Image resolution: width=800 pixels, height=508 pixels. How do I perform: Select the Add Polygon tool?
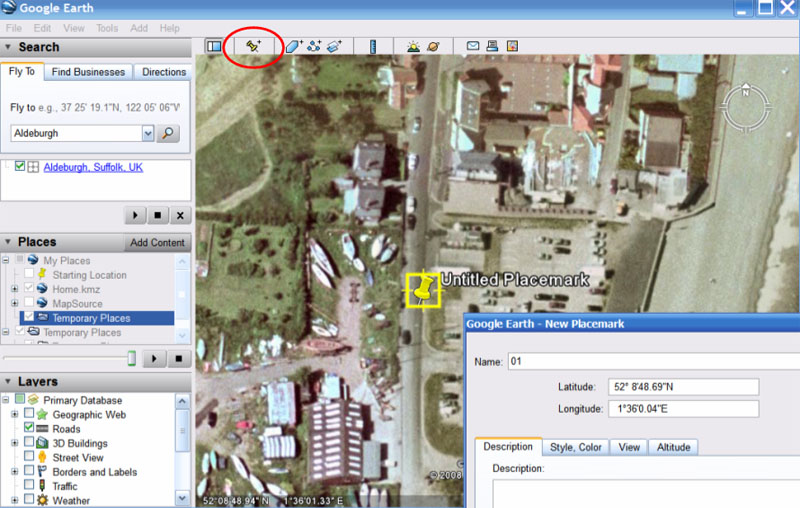(x=294, y=46)
